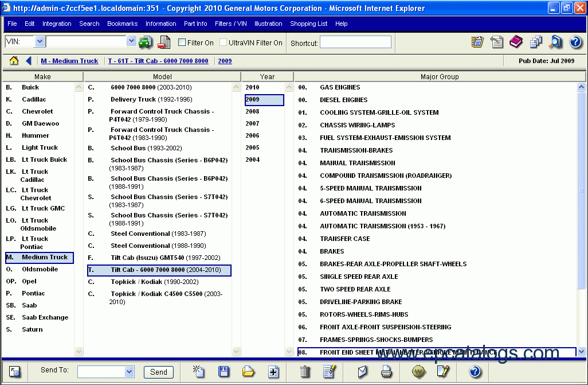Viewport: 588px width, 385px height.
Task: Select year 2008 in the Year list
Action: point(252,112)
